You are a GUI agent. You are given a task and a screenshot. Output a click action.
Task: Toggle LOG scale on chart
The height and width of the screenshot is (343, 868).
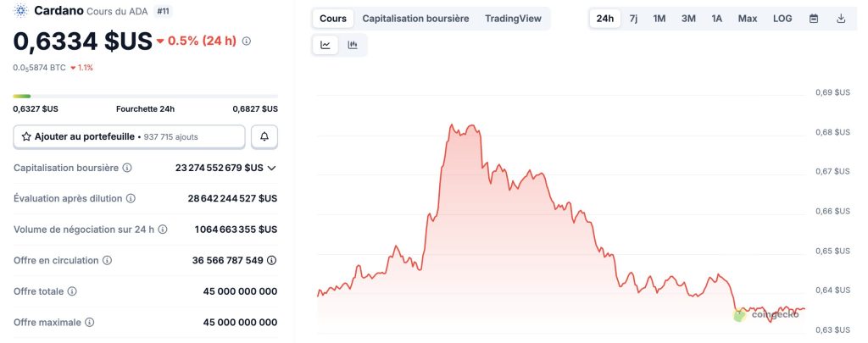[782, 19]
